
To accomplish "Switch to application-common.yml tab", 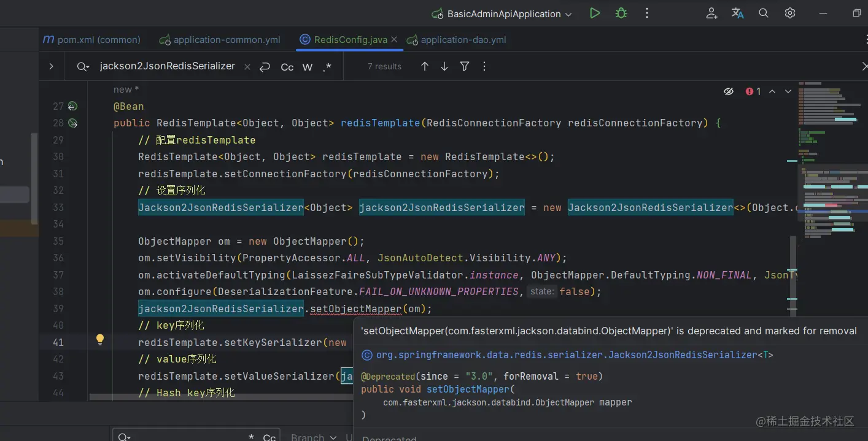I will click(x=220, y=40).
